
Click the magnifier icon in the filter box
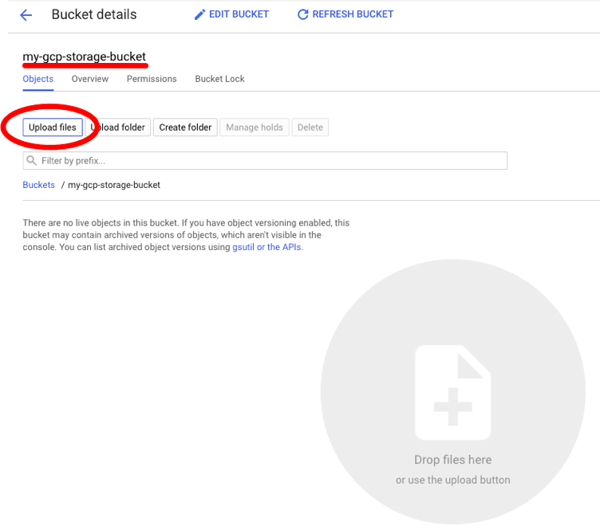click(x=32, y=160)
